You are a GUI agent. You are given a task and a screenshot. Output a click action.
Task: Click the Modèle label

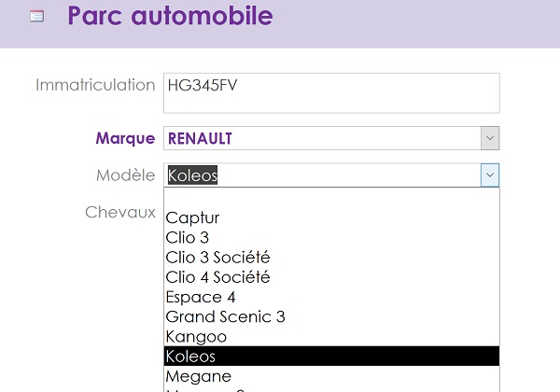(x=126, y=175)
